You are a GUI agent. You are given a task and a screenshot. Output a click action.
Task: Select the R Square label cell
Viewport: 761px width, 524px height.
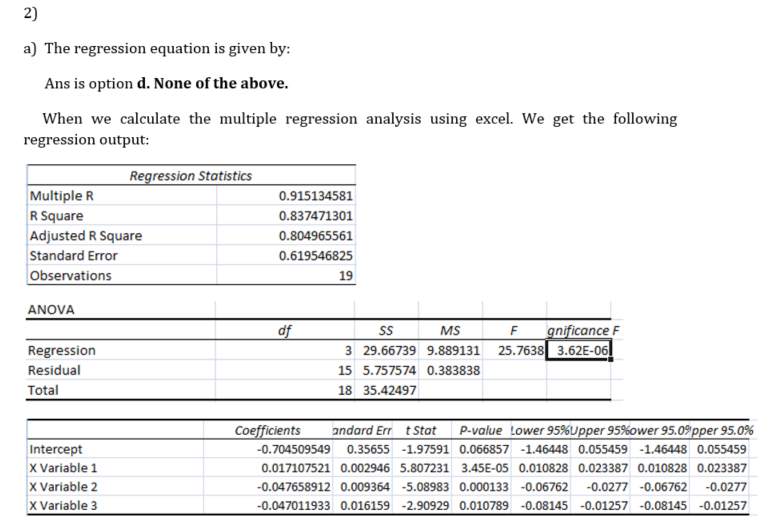point(58,216)
